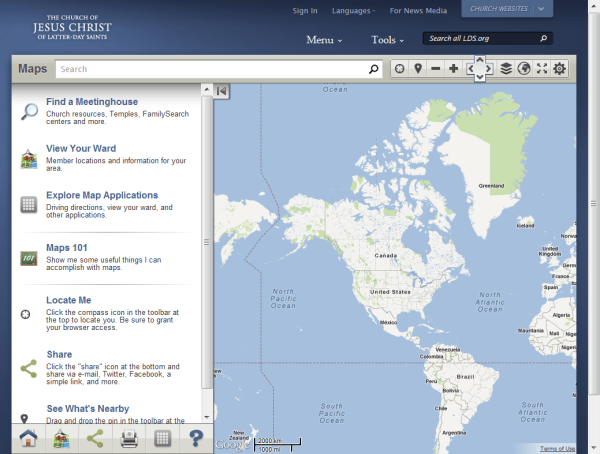The width and height of the screenshot is (600, 454).
Task: Click the Church of Jesus Christ logo
Action: [x=72, y=27]
